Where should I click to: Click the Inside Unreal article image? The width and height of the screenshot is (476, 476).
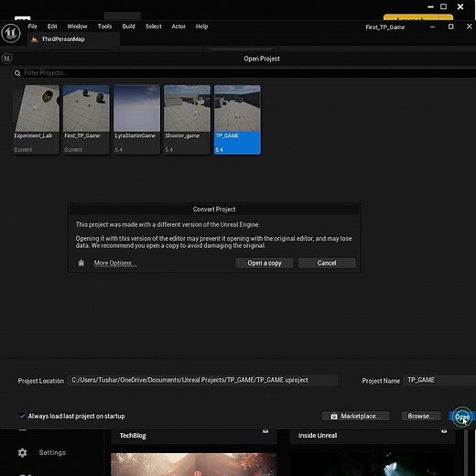click(373, 464)
